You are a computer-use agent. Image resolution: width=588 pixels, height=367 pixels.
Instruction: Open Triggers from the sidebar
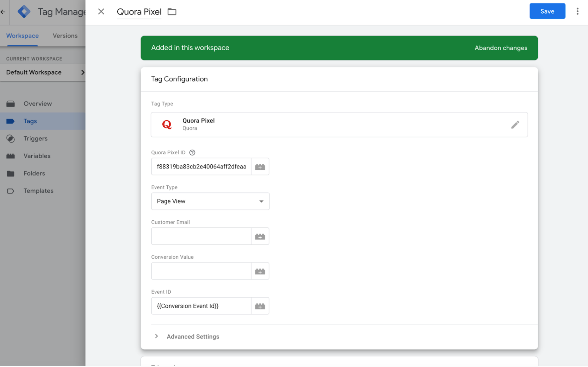[x=35, y=138]
